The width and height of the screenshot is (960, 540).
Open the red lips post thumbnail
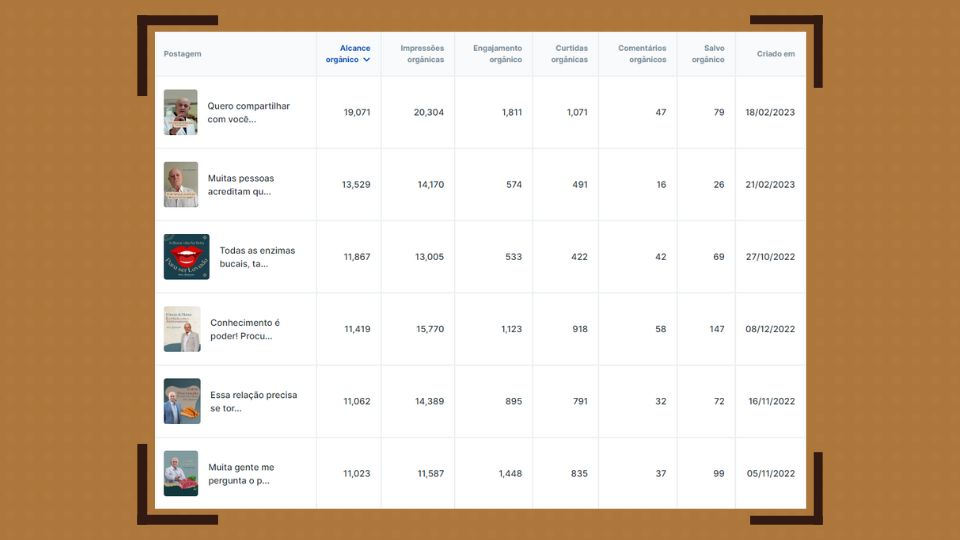[187, 257]
